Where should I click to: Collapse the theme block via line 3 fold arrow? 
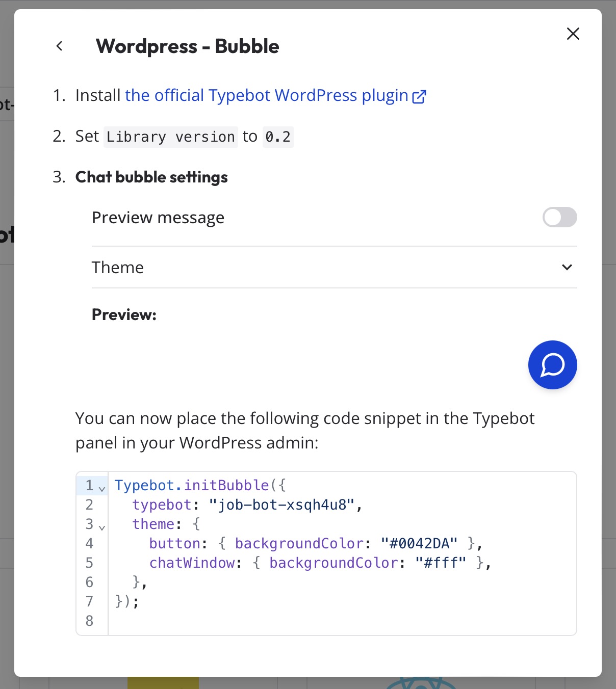pos(102,527)
